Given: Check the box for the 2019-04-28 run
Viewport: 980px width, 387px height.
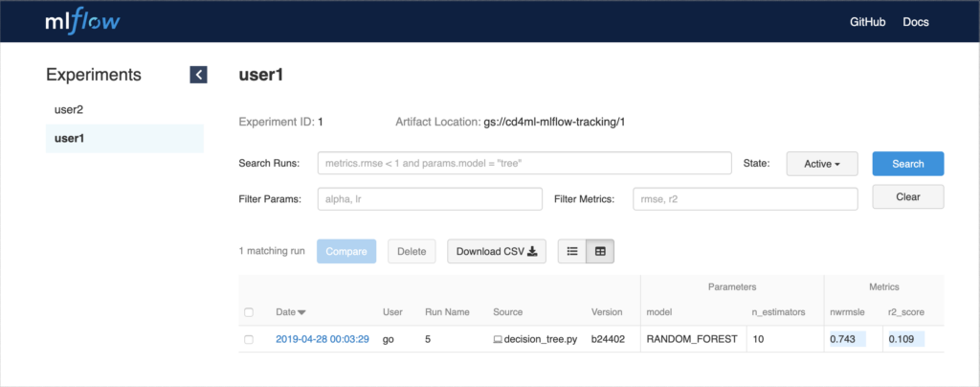Looking at the screenshot, I should 249,339.
